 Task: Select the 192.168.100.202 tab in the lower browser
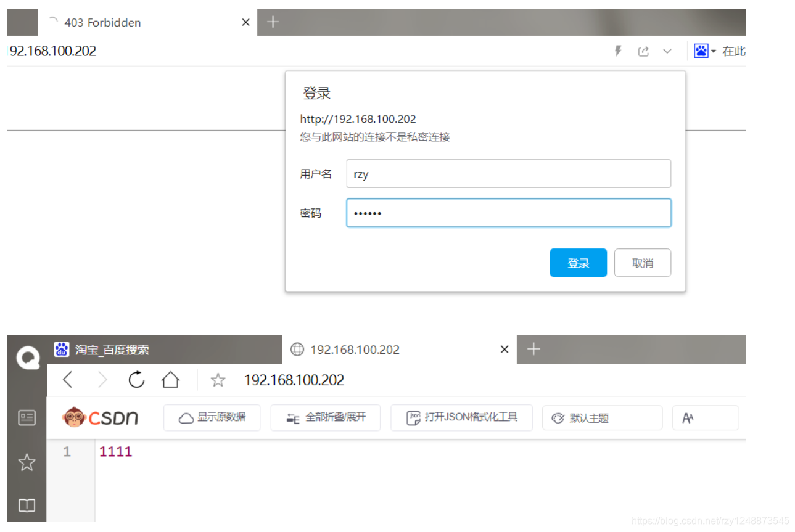click(x=399, y=350)
